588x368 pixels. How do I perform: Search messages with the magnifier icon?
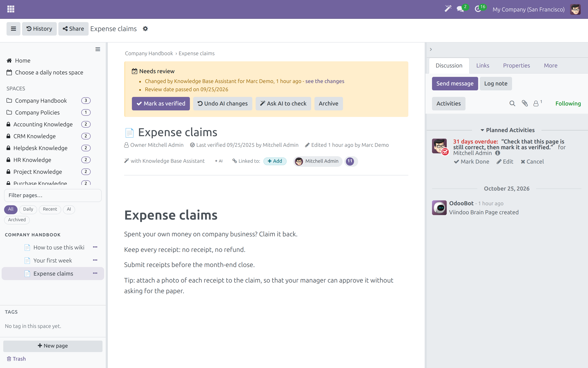point(512,103)
